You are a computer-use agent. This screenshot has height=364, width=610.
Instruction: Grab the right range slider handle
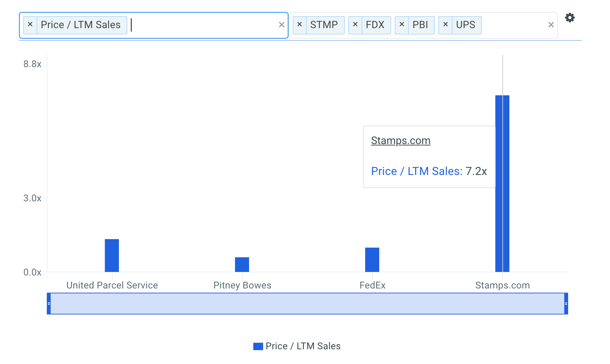(x=566, y=304)
